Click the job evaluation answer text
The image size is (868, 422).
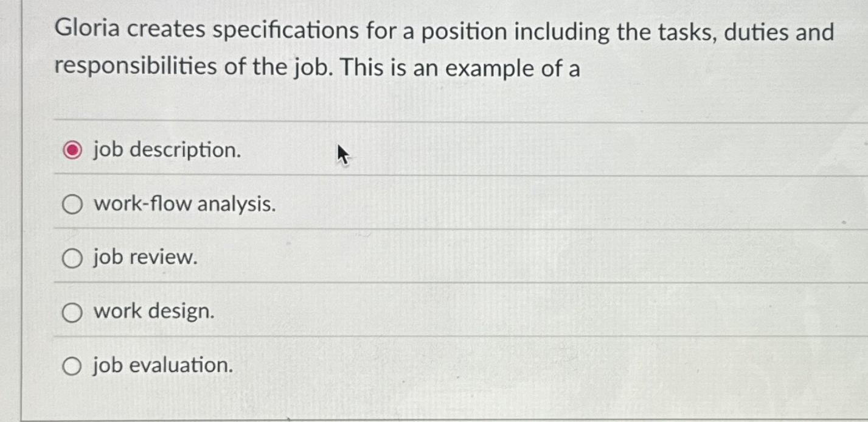click(x=161, y=366)
